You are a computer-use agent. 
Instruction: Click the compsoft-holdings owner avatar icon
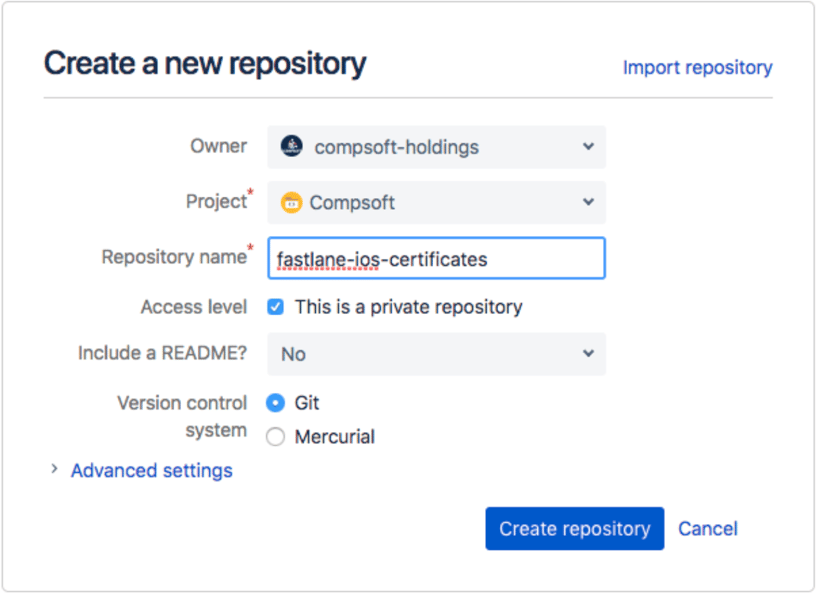(x=291, y=147)
